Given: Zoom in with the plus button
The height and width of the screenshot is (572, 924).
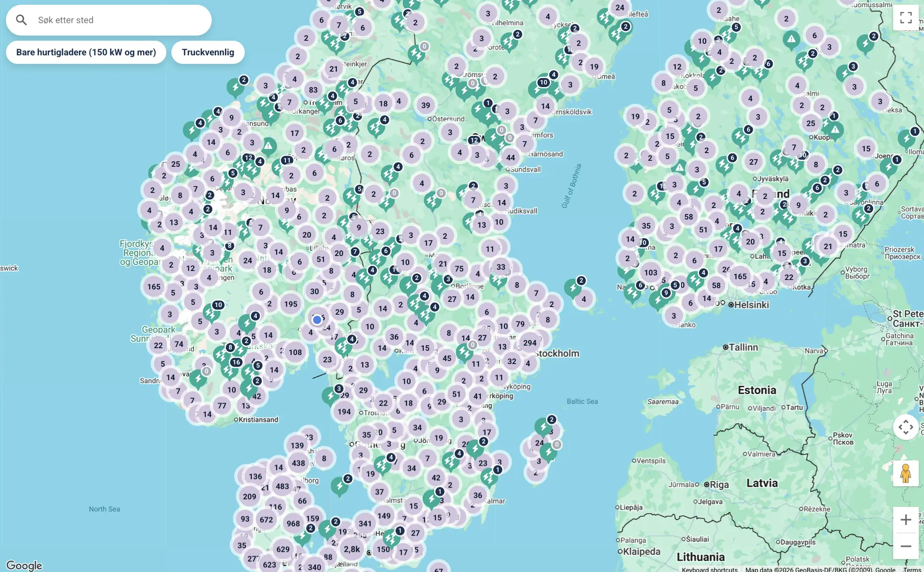Looking at the screenshot, I should tap(906, 520).
